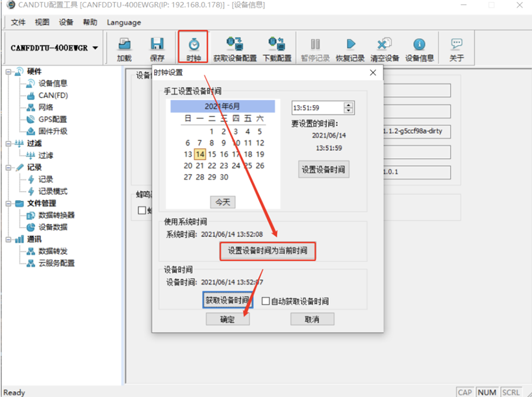This screenshot has height=397, width=532.
Task: Select day 19 in the calendar
Action: click(260, 155)
